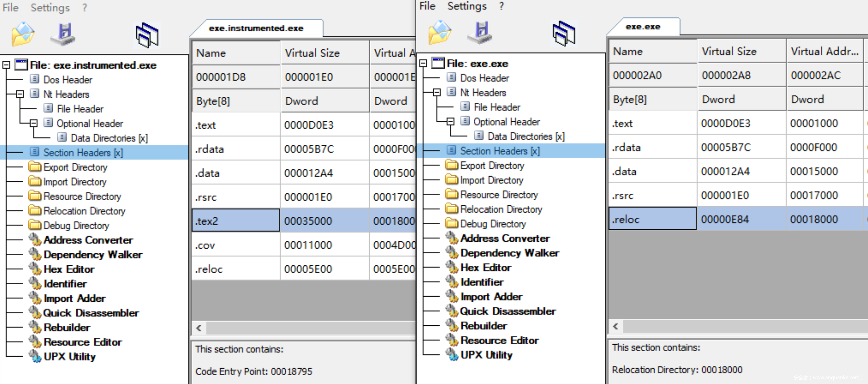The height and width of the screenshot is (384, 868).
Task: Open Hex Editor tool in left tree
Action: click(69, 269)
